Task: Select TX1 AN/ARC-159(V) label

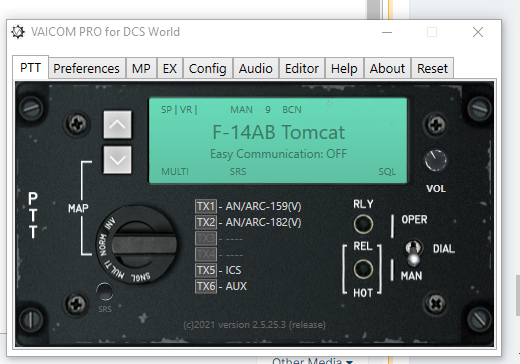Action: [x=248, y=206]
